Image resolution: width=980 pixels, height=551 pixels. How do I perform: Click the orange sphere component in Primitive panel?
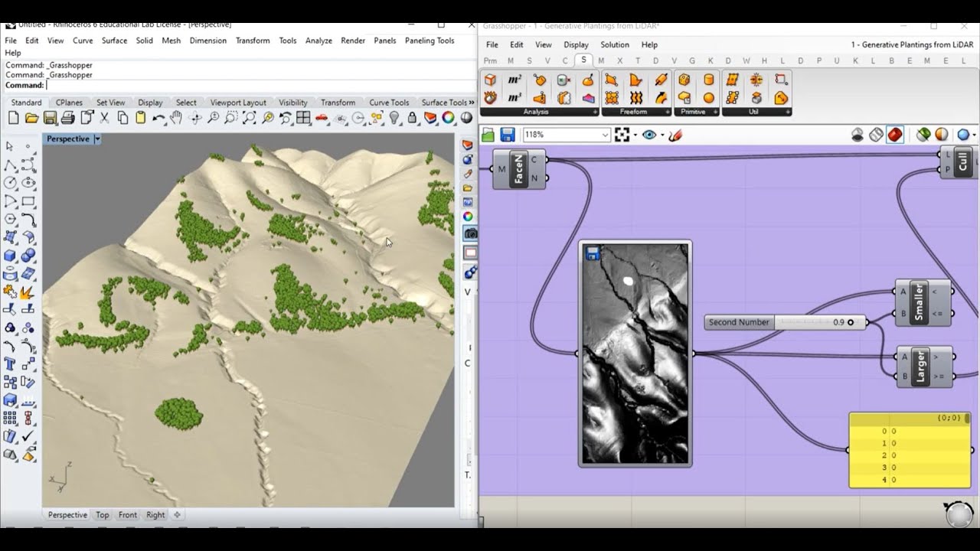coord(709,97)
